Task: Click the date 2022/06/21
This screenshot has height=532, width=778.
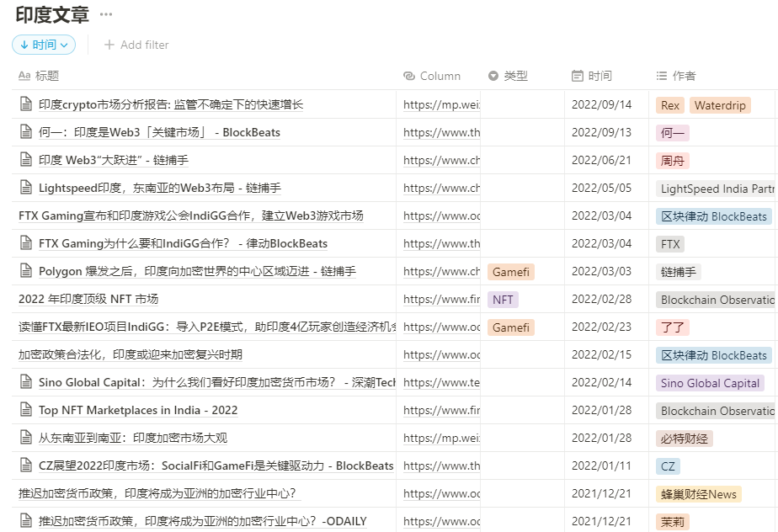Action: [601, 160]
